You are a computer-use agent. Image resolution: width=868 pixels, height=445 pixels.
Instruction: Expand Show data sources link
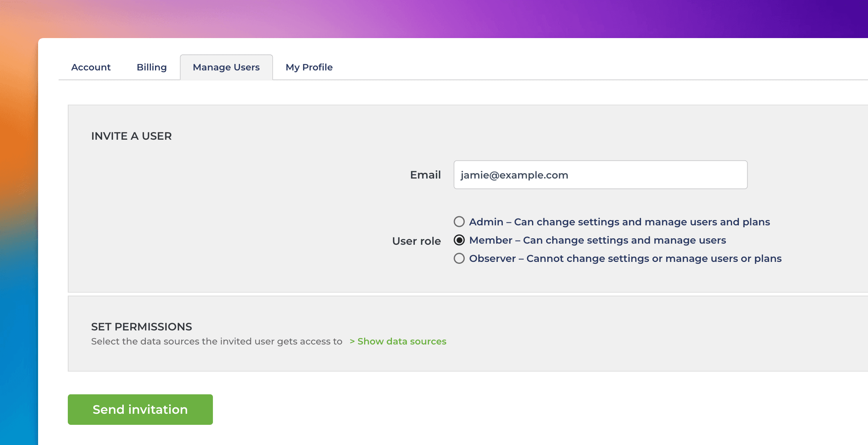[x=401, y=341]
